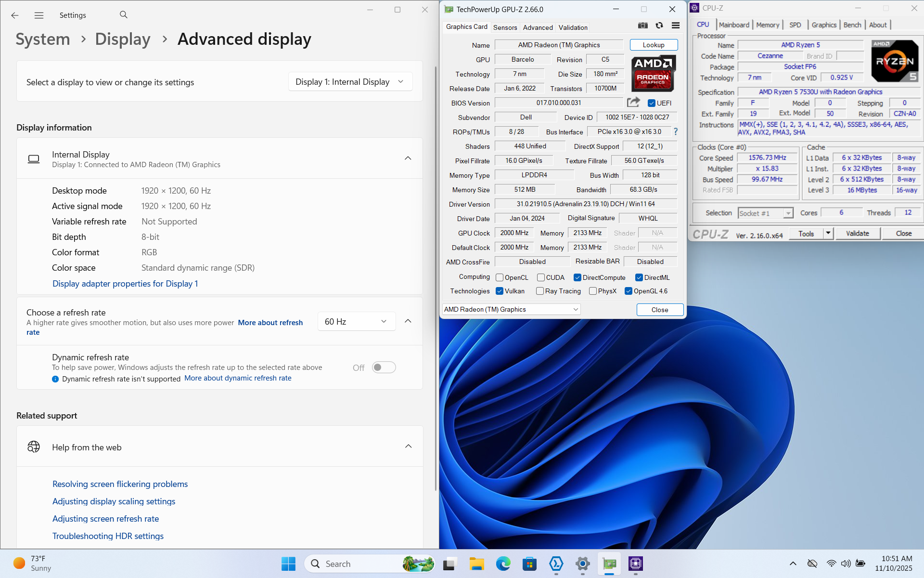This screenshot has height=578, width=924.
Task: Toggle the Dynamic refresh rate switch
Action: point(384,368)
